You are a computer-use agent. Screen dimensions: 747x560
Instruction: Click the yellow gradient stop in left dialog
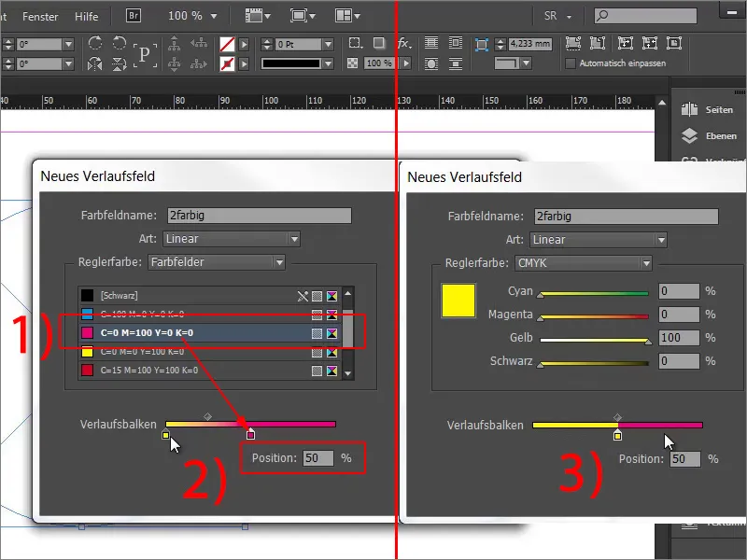[165, 434]
